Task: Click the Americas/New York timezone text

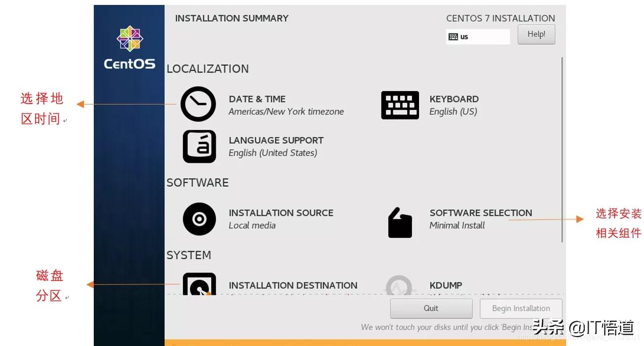Action: (x=286, y=111)
